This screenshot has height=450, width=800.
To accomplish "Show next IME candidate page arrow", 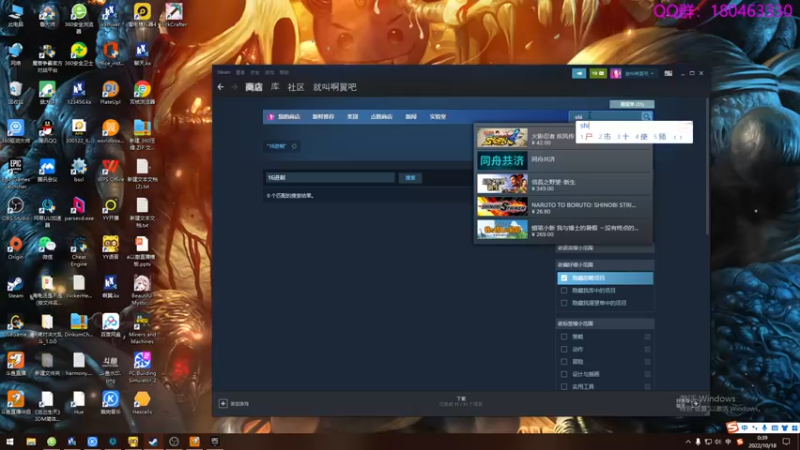I will coord(681,137).
